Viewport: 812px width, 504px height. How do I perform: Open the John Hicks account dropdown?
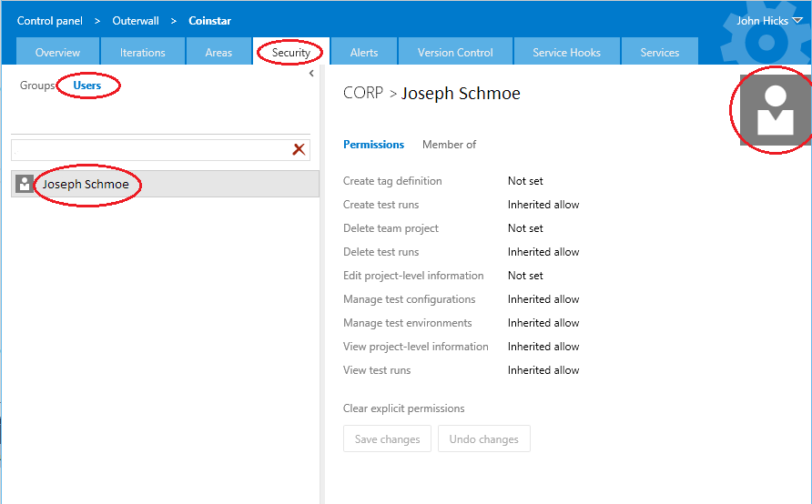[769, 21]
